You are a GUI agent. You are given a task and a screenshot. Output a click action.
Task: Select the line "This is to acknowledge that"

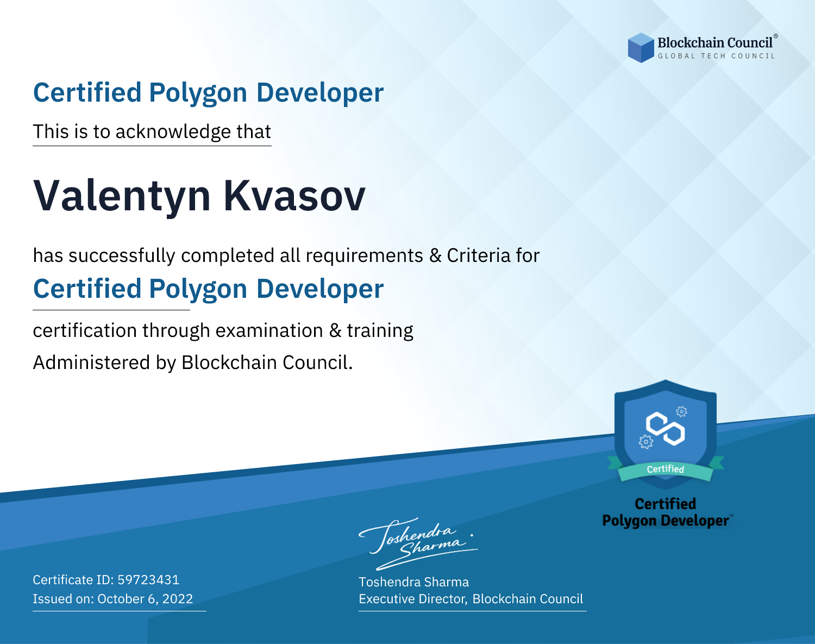coord(152,132)
